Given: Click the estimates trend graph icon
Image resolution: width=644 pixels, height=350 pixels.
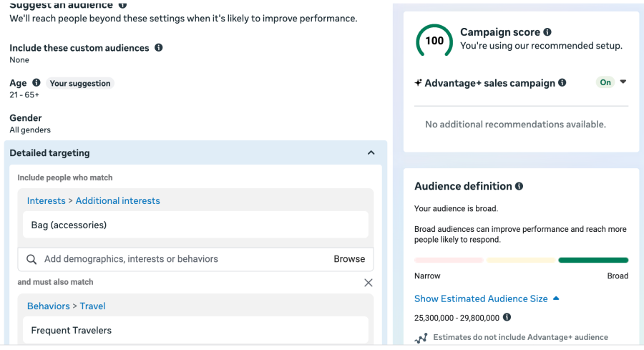Looking at the screenshot, I should [x=421, y=338].
